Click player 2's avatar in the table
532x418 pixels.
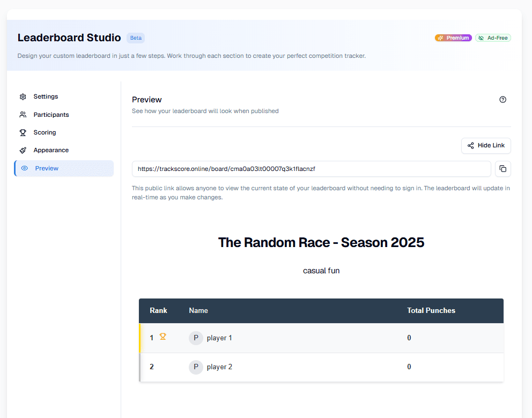coord(196,367)
